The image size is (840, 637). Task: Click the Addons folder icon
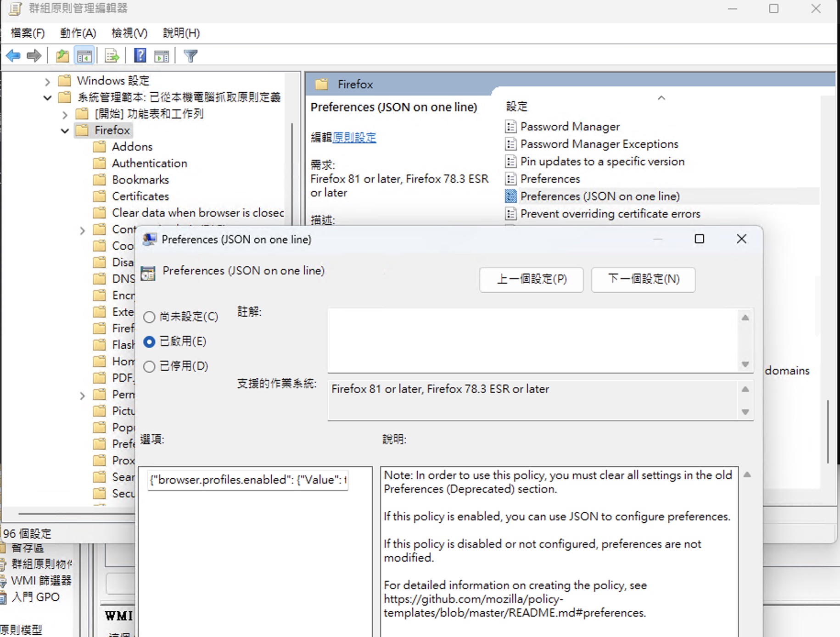(99, 147)
